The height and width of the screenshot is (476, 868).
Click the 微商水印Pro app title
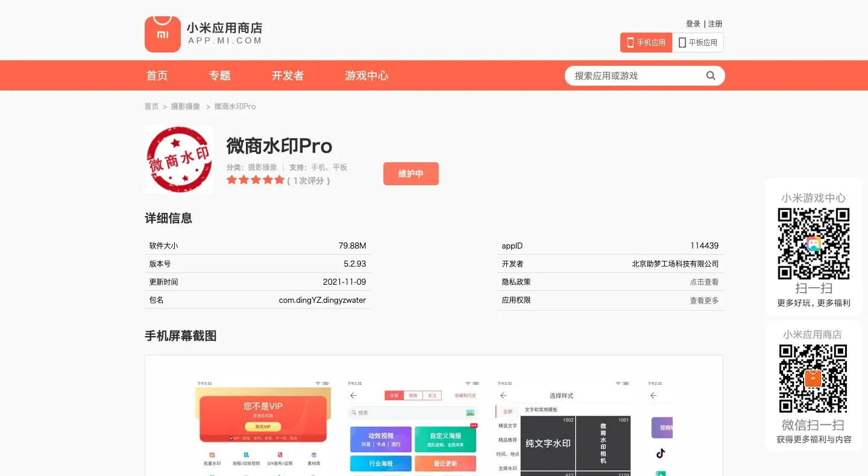point(279,146)
